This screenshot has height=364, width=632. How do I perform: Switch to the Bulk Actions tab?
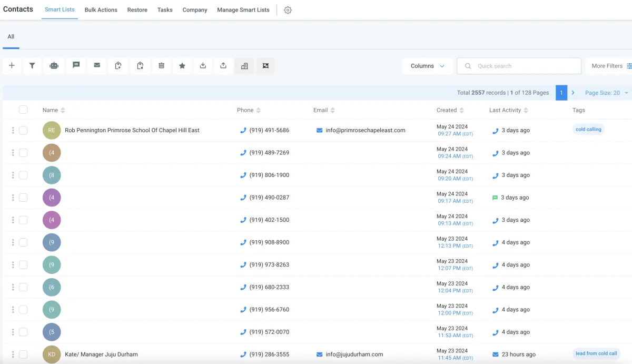(101, 10)
